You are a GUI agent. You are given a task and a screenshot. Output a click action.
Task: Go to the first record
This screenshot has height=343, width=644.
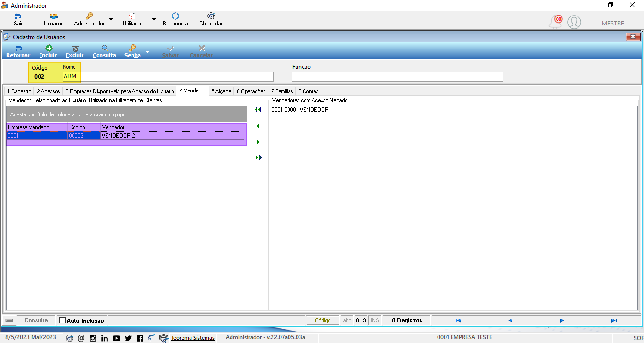[458, 320]
